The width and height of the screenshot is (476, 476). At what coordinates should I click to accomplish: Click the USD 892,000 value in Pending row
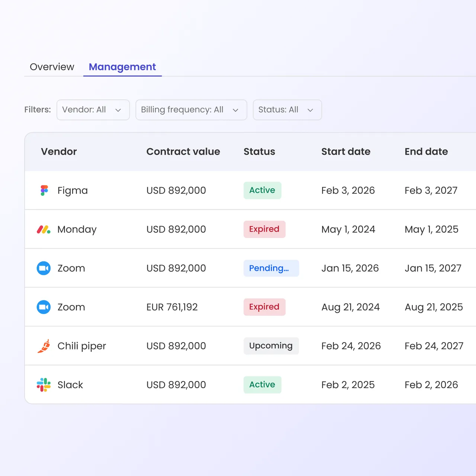[176, 268]
